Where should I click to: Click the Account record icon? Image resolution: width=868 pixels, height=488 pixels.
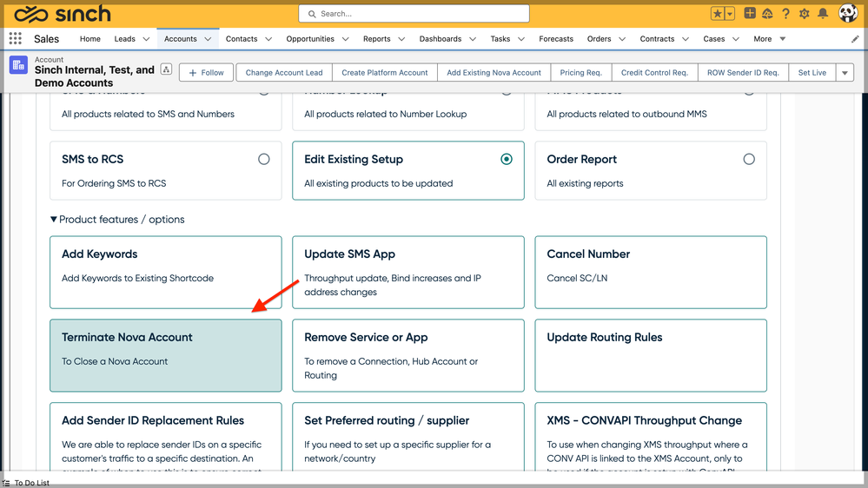[x=18, y=65]
